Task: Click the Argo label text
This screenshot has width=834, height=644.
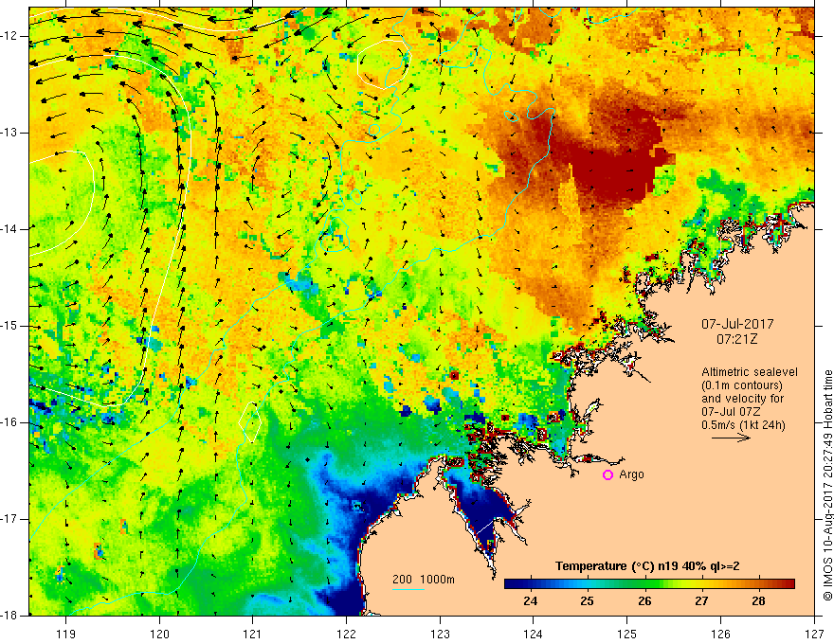Action: (631, 474)
